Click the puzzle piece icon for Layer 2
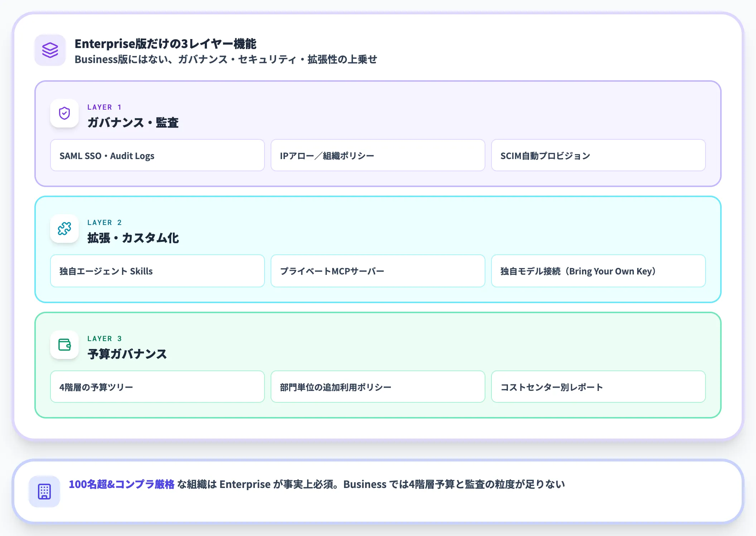 coord(64,229)
